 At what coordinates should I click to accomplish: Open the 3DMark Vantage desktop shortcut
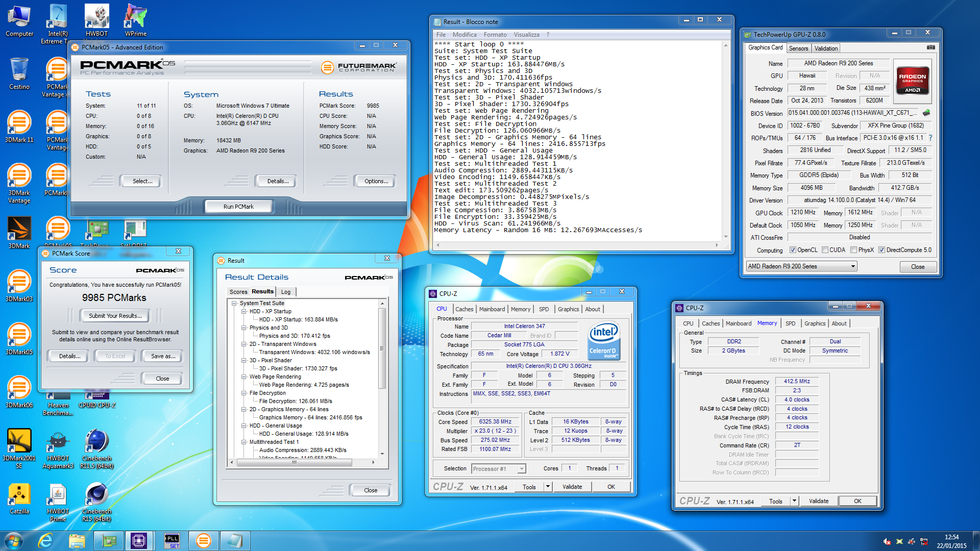point(19,184)
